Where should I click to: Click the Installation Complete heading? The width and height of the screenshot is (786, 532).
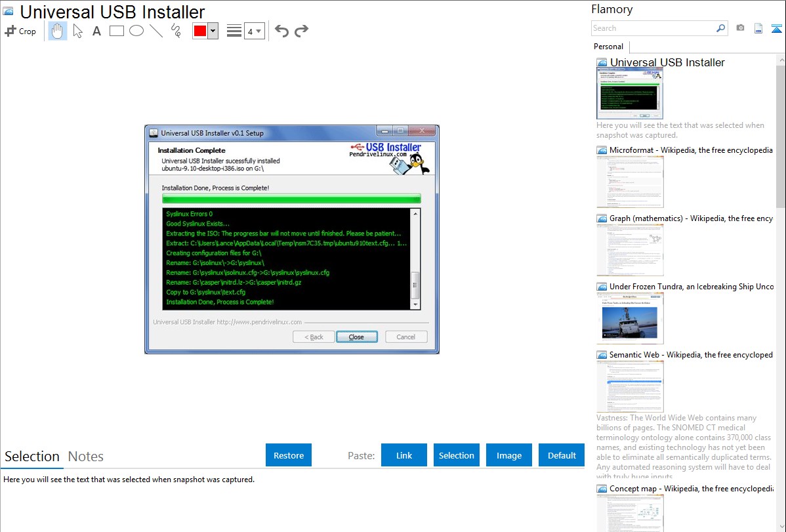tap(192, 150)
